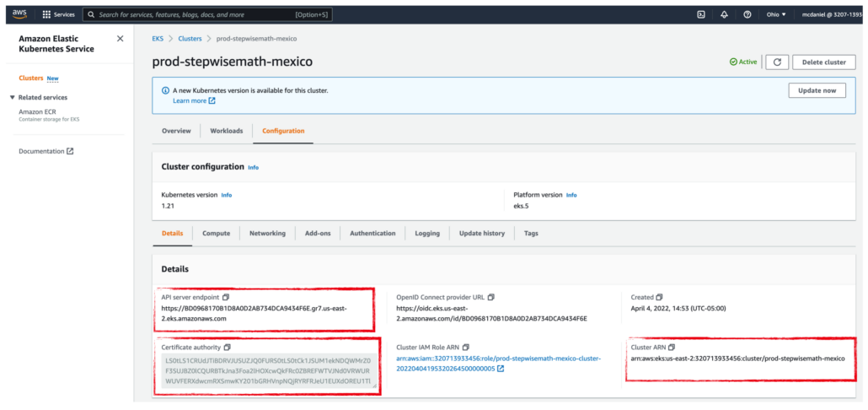Click Info link beside Cluster configuration

pos(253,167)
